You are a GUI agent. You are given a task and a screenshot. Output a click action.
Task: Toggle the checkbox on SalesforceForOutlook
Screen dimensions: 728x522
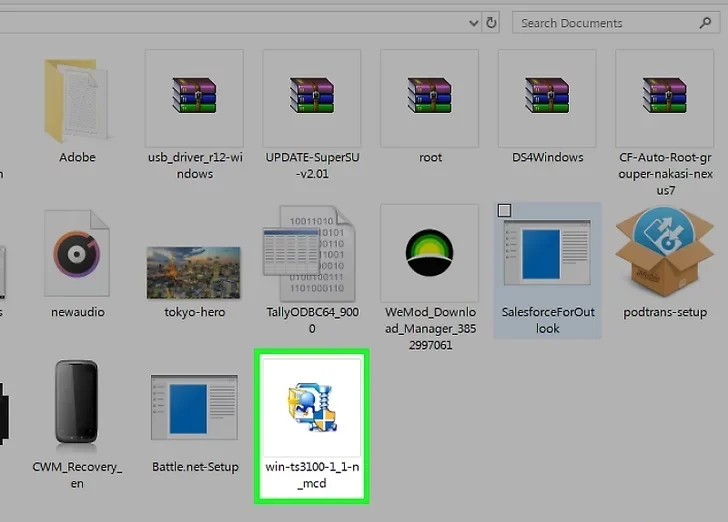[x=504, y=211]
